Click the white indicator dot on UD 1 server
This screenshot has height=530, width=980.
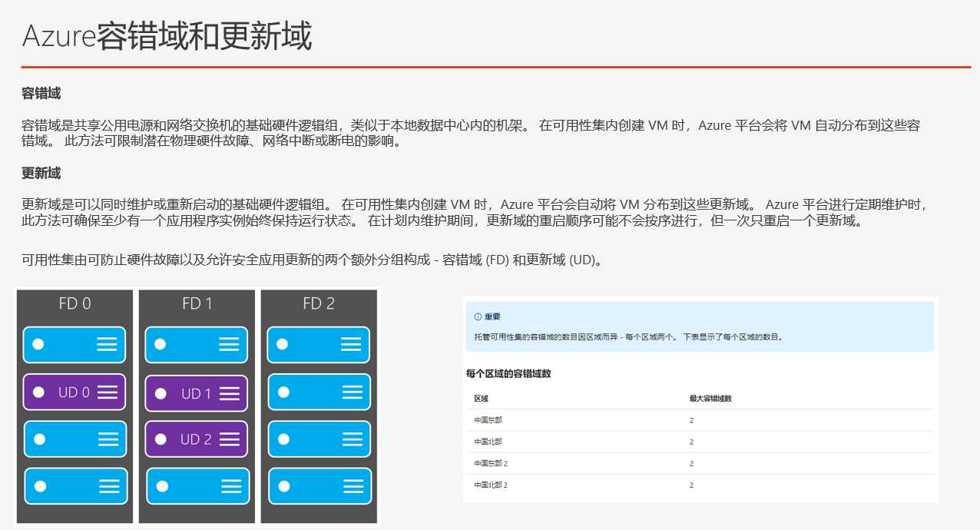click(x=161, y=393)
